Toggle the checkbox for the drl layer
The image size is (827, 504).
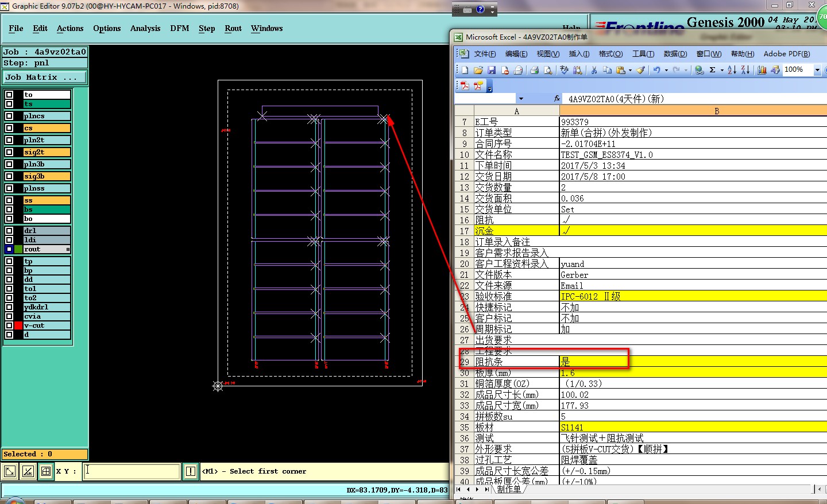pos(9,231)
